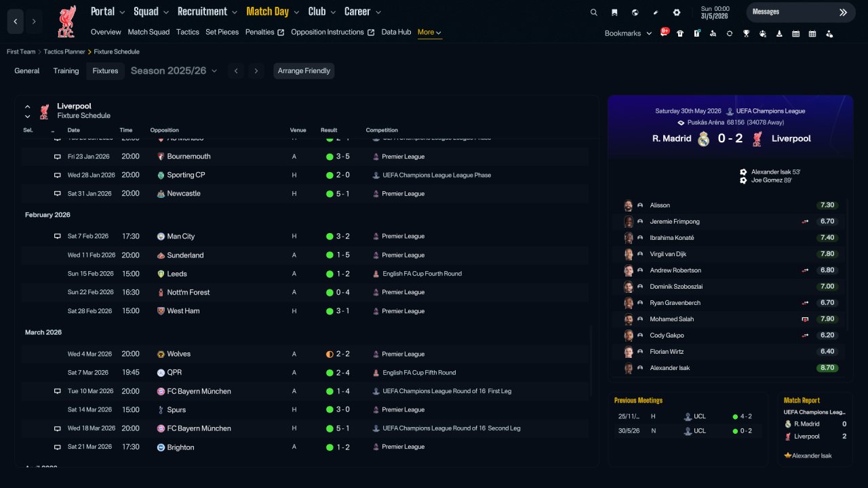Screen dimensions: 868x488
Task: Open the search magnifier icon
Action: click(x=594, y=12)
